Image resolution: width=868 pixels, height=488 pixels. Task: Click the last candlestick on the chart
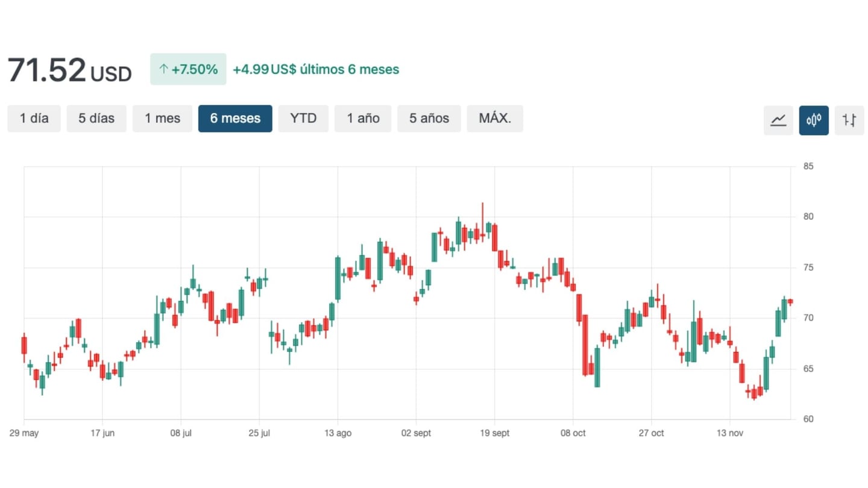(790, 301)
